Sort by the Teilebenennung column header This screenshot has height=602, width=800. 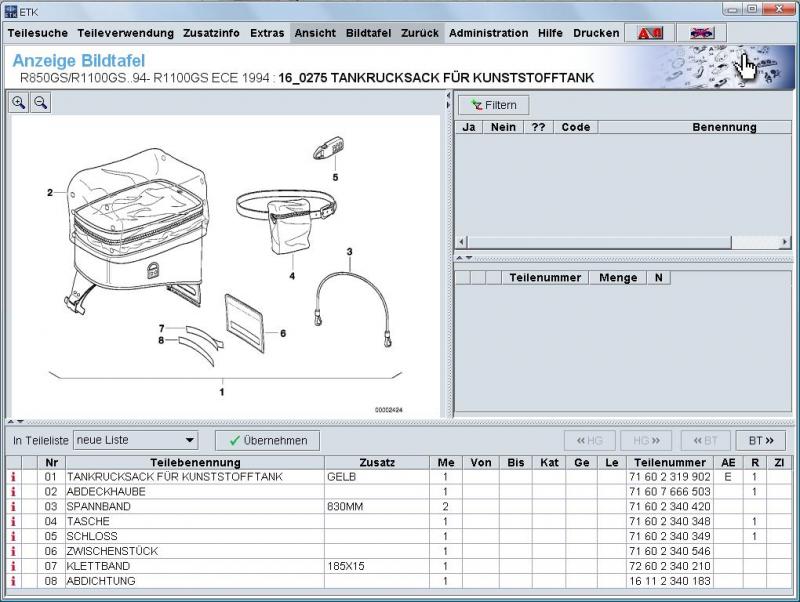coord(195,463)
